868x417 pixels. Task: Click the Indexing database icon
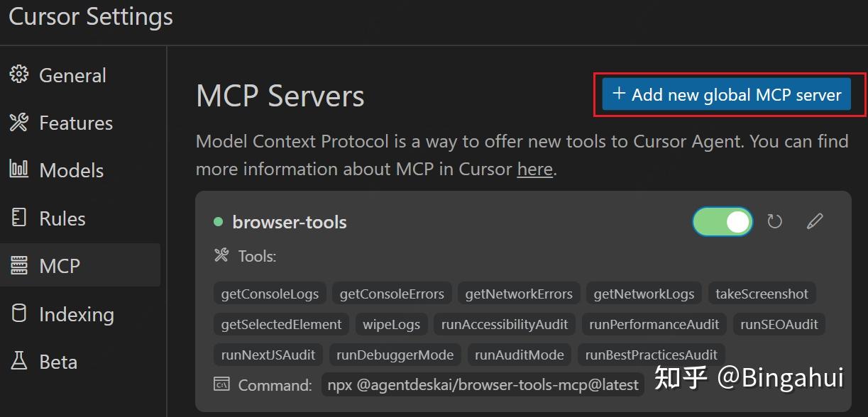(19, 313)
